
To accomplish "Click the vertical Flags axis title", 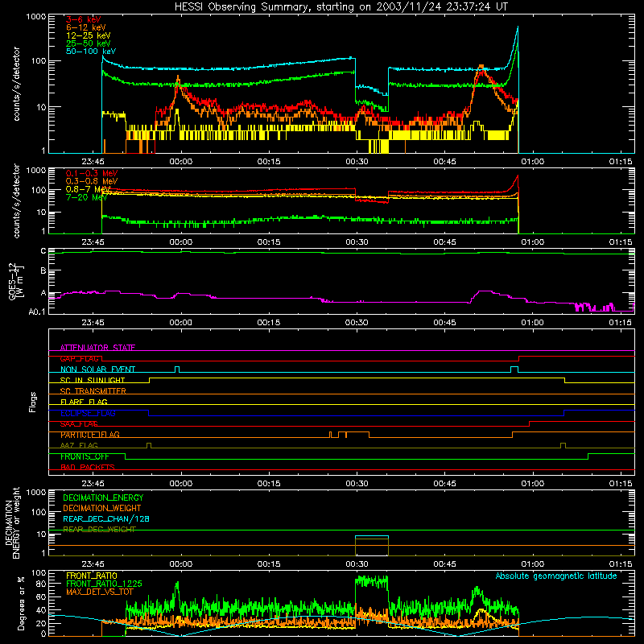I will click(33, 402).
